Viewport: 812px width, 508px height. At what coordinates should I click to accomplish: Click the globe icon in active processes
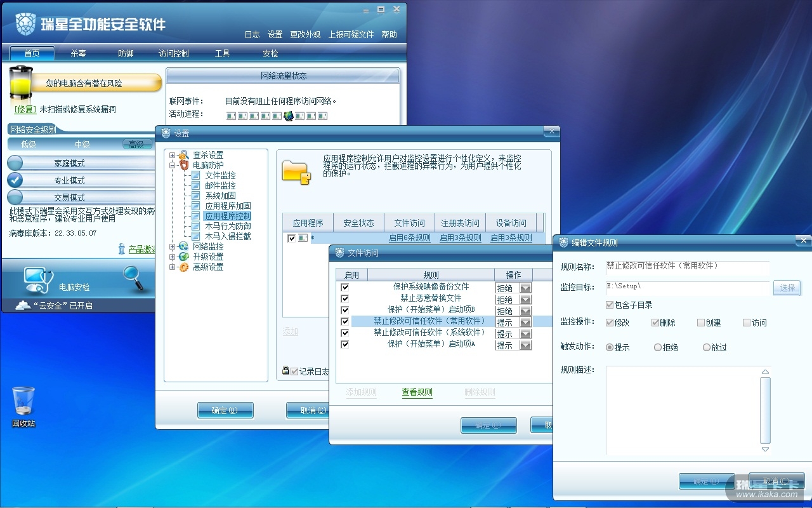(x=289, y=116)
